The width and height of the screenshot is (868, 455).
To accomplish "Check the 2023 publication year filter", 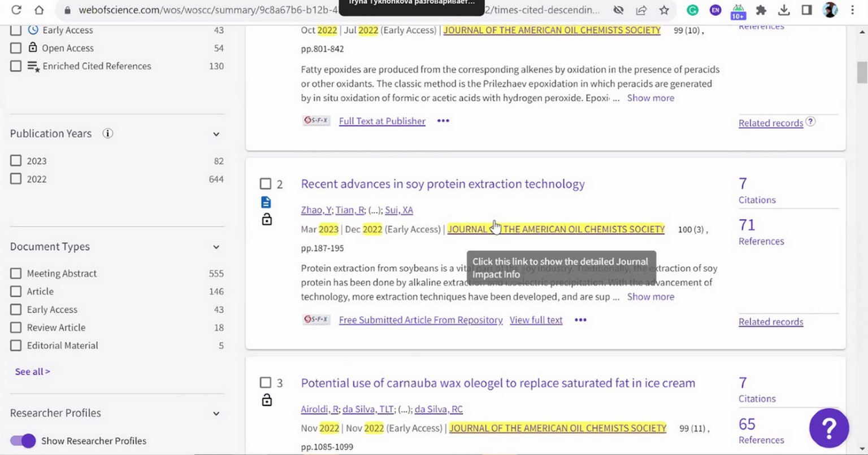I will click(x=16, y=161).
